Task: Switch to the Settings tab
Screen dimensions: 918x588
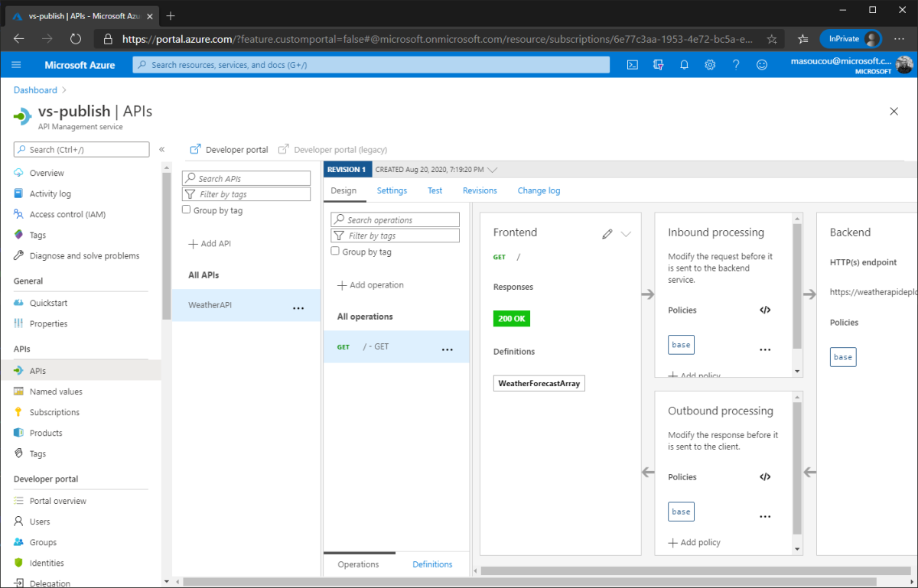Action: point(392,190)
